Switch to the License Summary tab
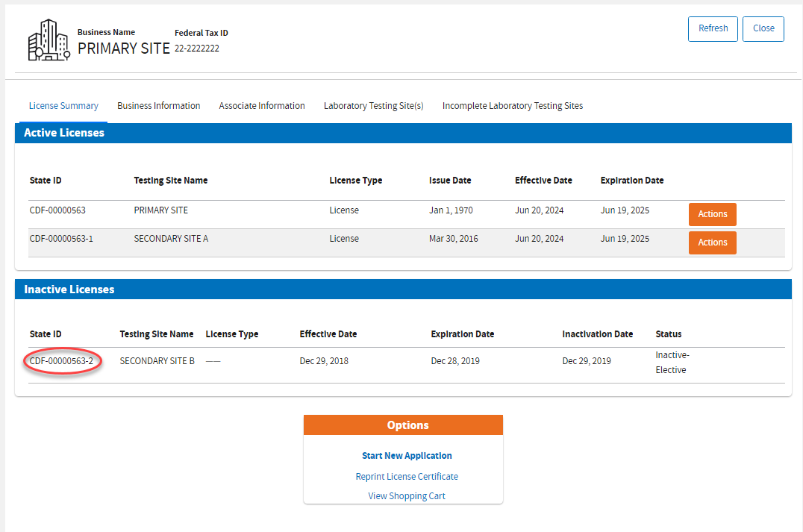The height and width of the screenshot is (532, 803). (x=63, y=106)
